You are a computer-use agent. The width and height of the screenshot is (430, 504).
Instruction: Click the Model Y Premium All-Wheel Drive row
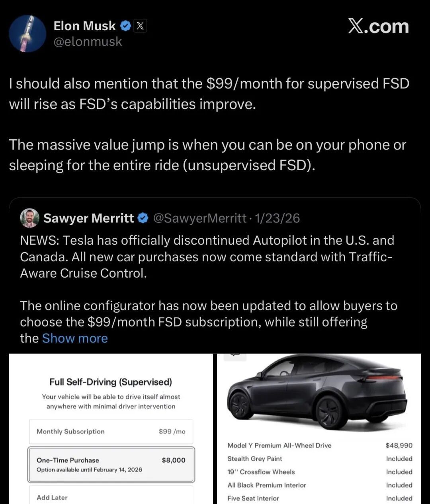[320, 446]
